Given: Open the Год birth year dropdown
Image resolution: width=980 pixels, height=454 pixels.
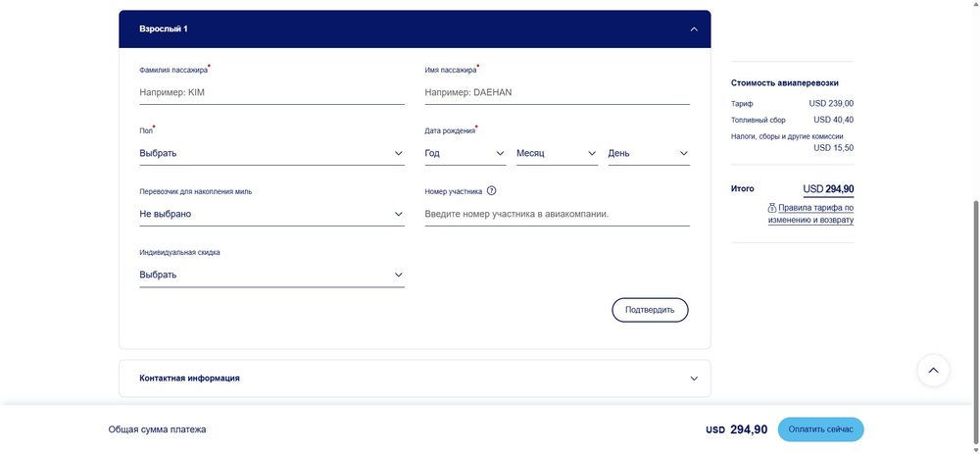Looking at the screenshot, I should pos(465,153).
